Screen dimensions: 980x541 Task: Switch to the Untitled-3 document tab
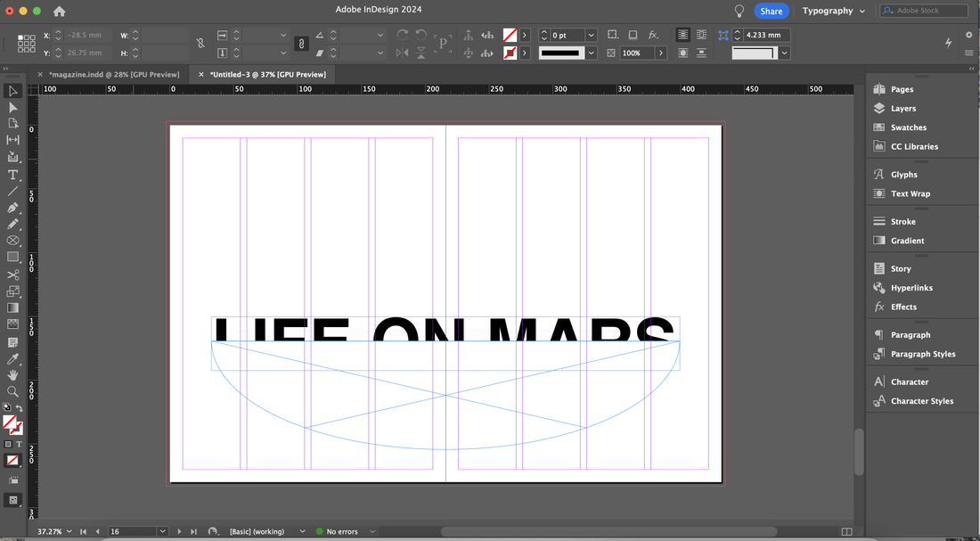[x=267, y=75]
